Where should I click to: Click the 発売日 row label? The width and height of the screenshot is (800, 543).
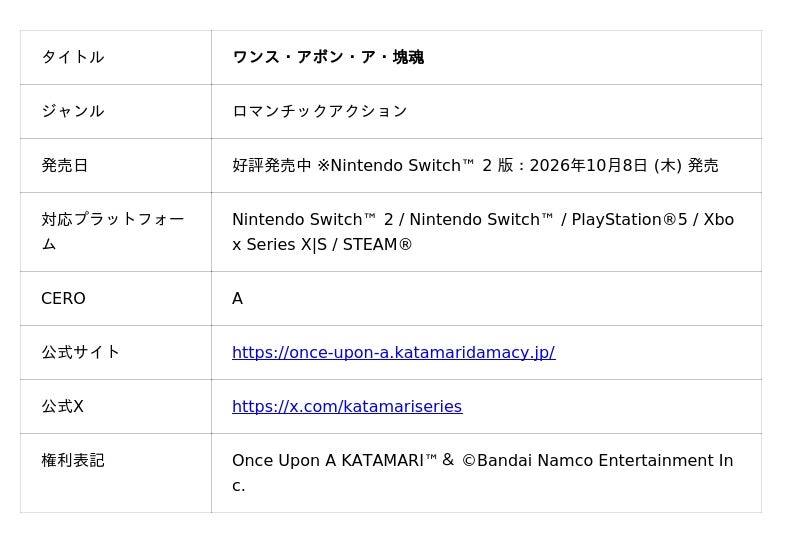(65, 165)
